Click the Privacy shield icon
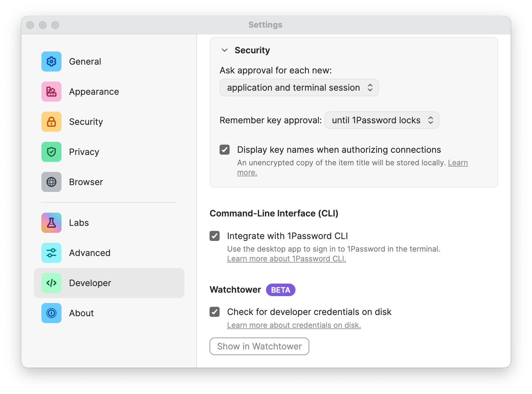Screen dimensions: 532x394 pyautogui.click(x=51, y=152)
